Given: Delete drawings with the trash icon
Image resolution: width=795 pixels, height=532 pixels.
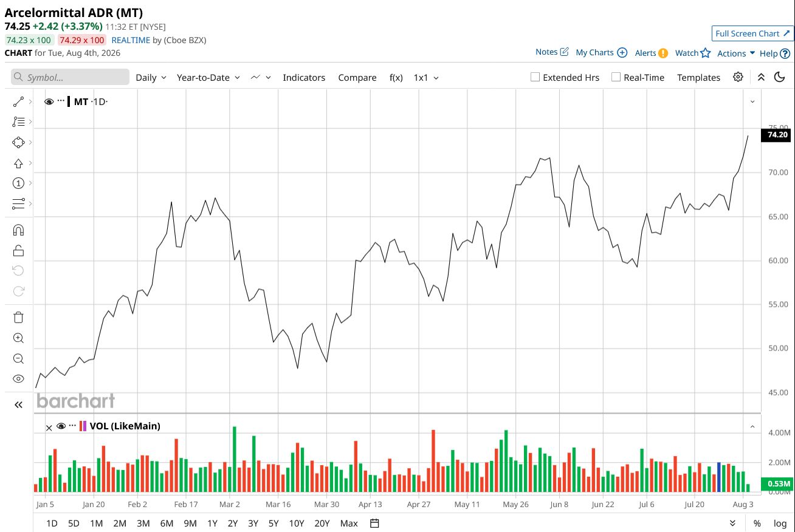Looking at the screenshot, I should [x=18, y=318].
